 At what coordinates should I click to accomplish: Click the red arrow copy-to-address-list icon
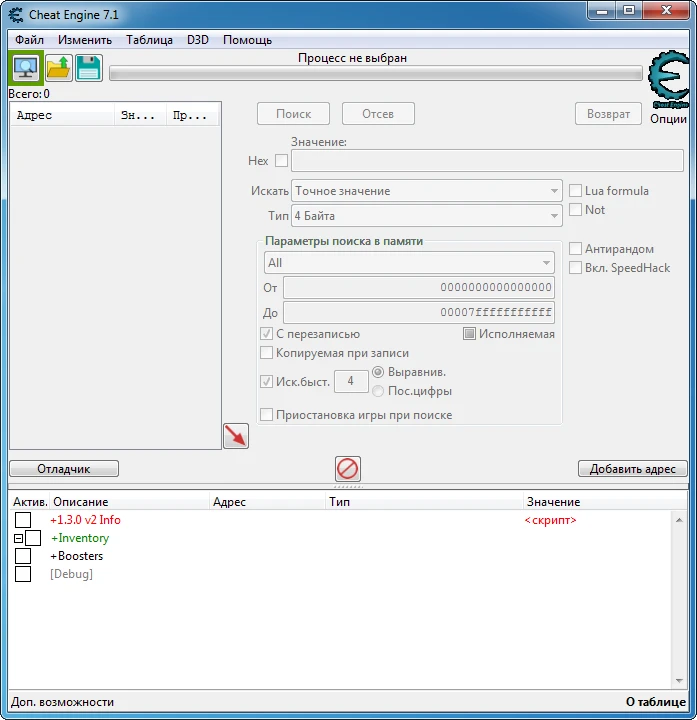[x=236, y=436]
